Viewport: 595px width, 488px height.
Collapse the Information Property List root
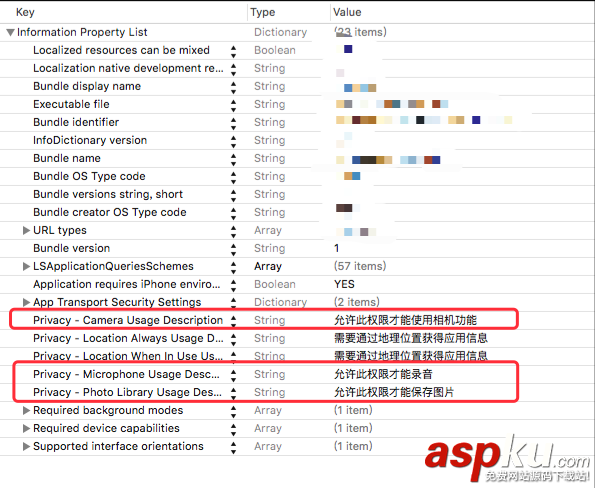pos(11,32)
